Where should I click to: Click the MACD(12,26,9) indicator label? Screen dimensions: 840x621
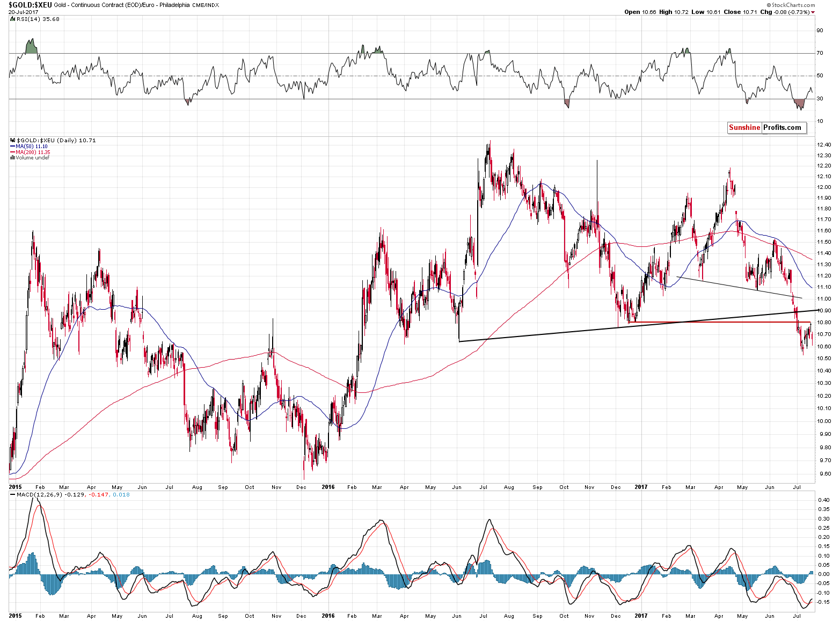(x=38, y=494)
